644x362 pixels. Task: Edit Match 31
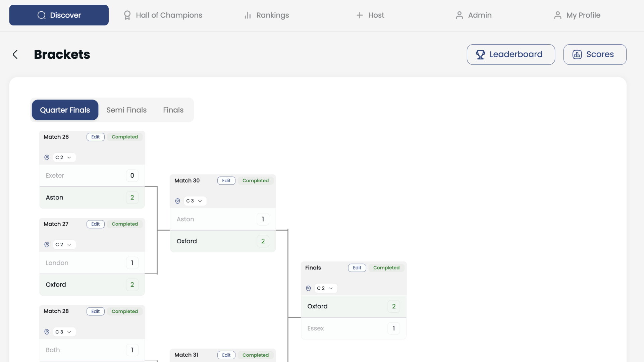click(x=226, y=355)
